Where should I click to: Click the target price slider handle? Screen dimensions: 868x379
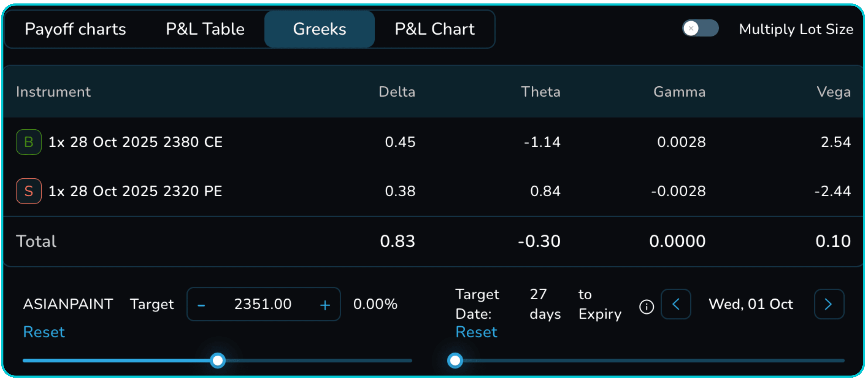[x=218, y=360]
